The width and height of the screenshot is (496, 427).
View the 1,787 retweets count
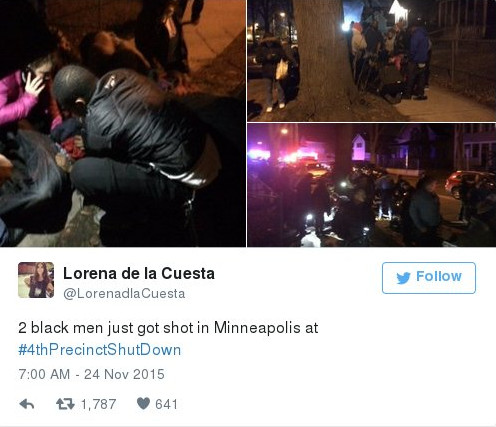(99, 404)
